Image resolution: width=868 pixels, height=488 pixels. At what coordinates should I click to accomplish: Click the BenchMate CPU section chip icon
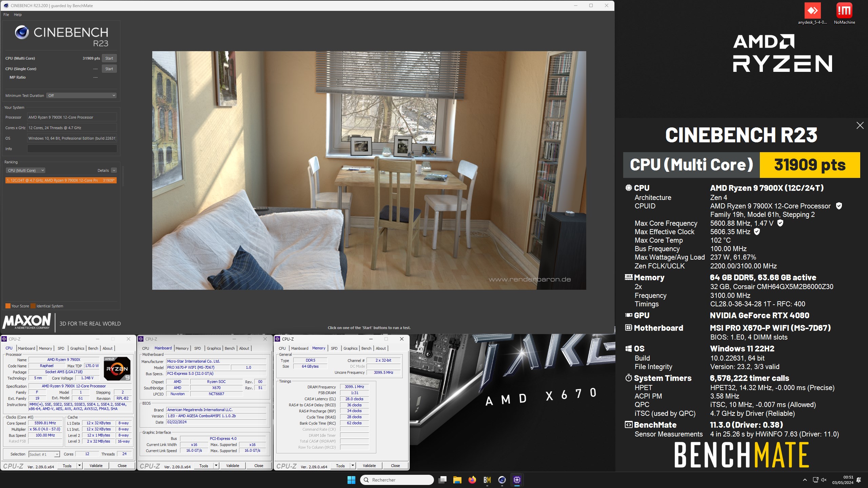(629, 188)
